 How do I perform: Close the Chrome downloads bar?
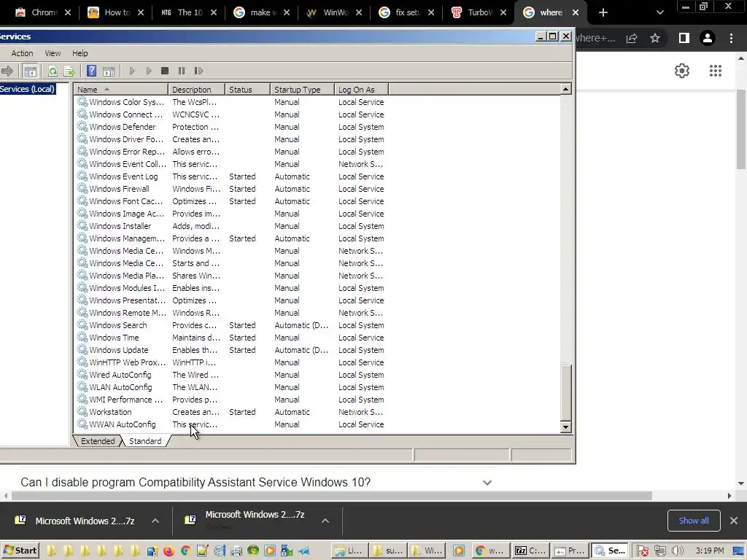(x=734, y=521)
